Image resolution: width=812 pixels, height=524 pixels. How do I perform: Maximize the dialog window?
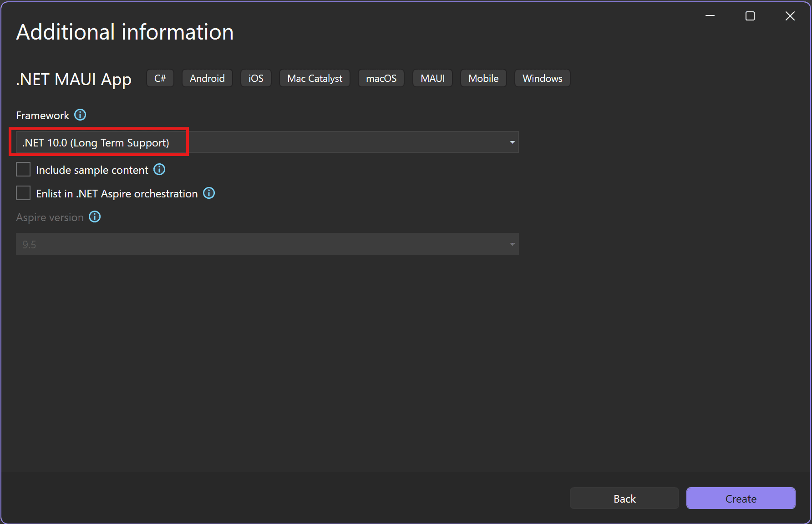tap(750, 16)
